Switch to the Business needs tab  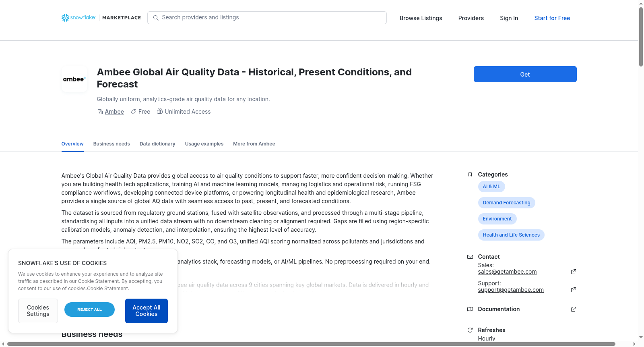point(111,144)
